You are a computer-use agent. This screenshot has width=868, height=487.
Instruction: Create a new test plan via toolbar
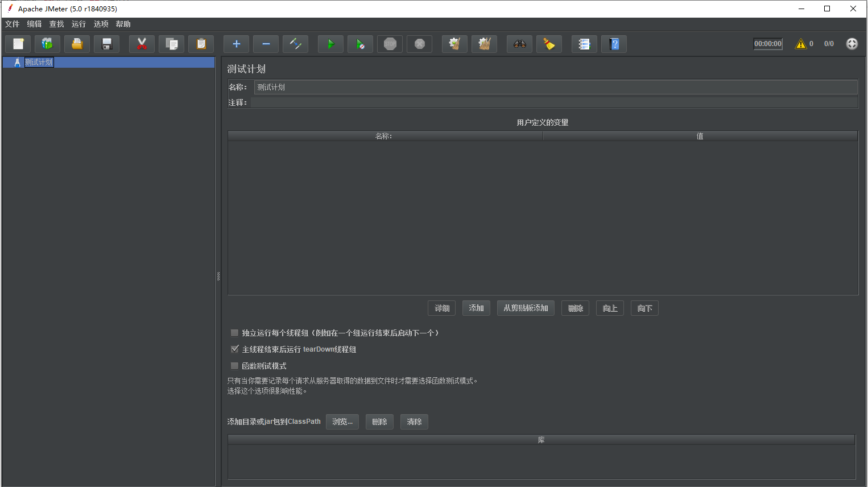[x=18, y=44]
